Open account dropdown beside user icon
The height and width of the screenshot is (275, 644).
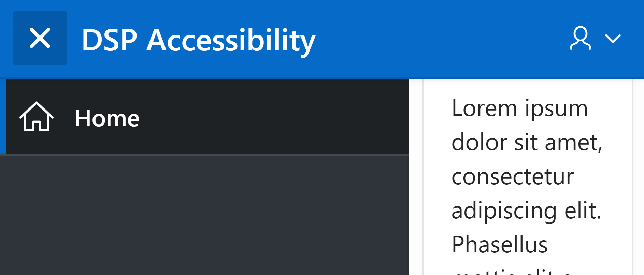pos(613,39)
